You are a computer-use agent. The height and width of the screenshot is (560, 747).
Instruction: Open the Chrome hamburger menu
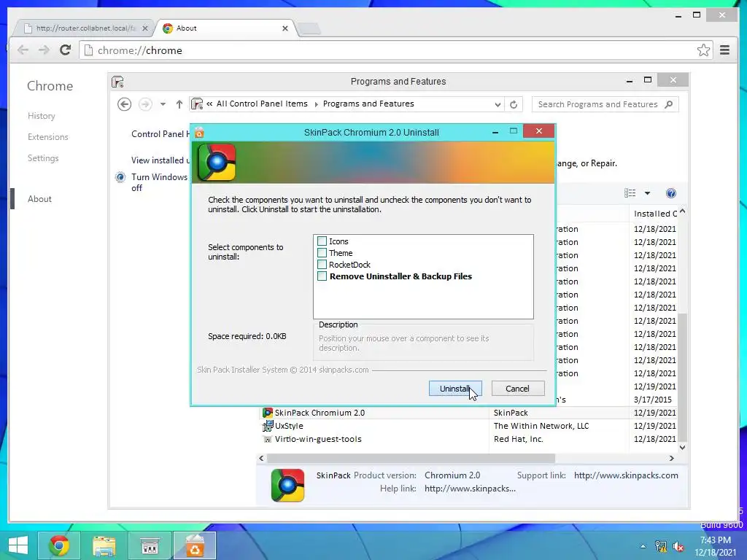click(x=724, y=50)
